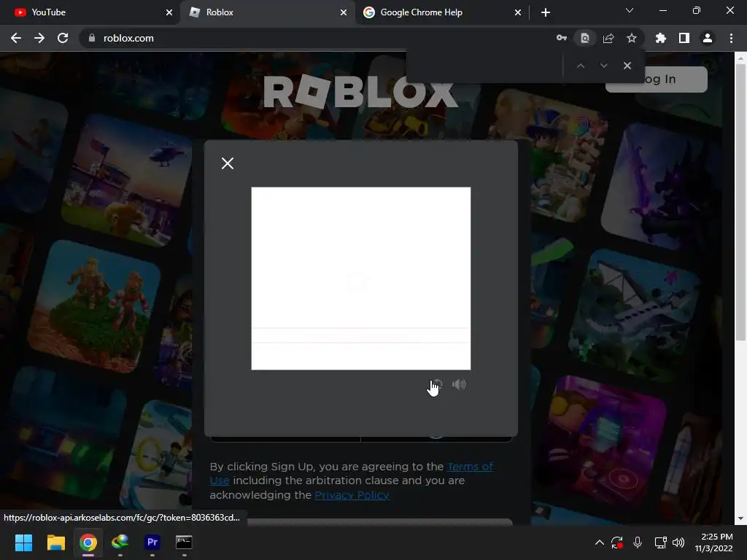
Task: Jump to next find result
Action: (x=603, y=66)
